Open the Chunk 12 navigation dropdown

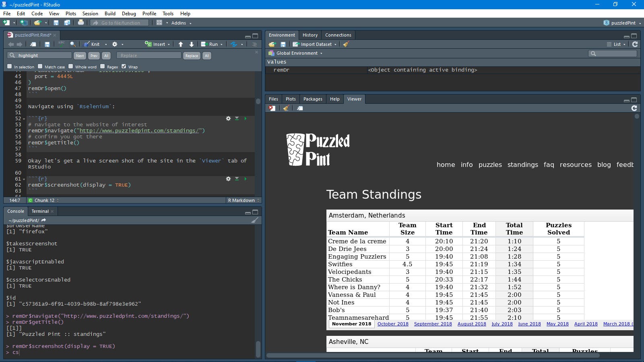(x=44, y=200)
